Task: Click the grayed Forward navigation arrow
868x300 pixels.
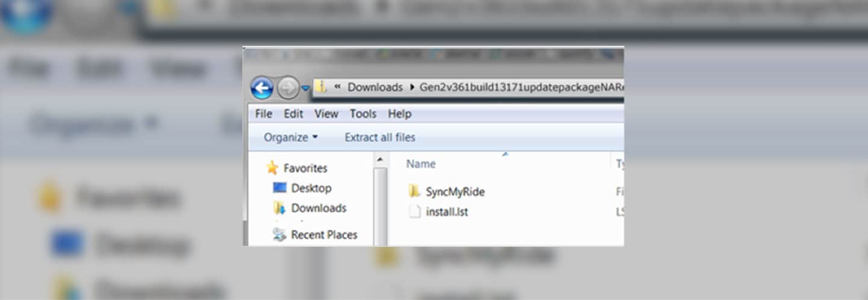Action: 288,88
